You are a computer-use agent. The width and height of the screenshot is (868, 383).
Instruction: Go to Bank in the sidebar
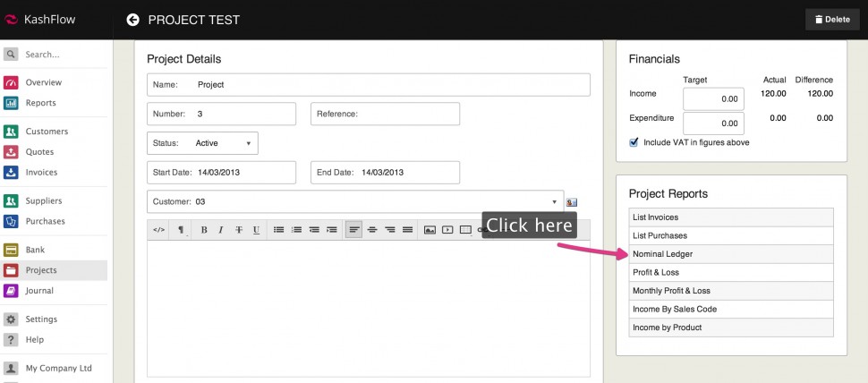tap(35, 250)
